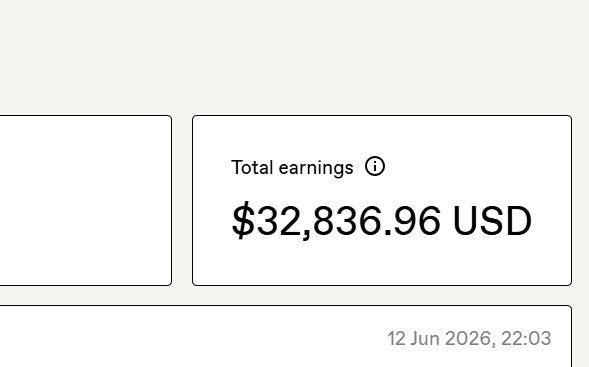Click the $32,836.96 USD amount
The width and height of the screenshot is (589, 367).
382,221
